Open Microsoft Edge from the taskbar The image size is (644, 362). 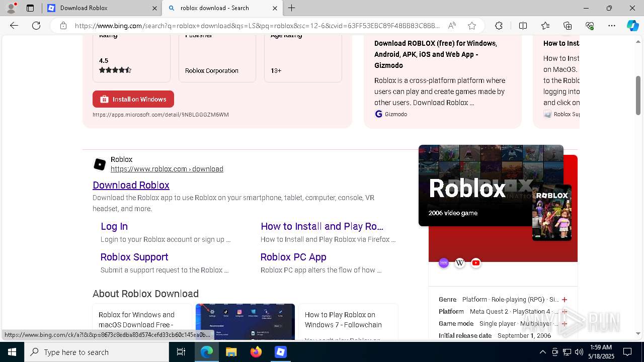(x=207, y=352)
